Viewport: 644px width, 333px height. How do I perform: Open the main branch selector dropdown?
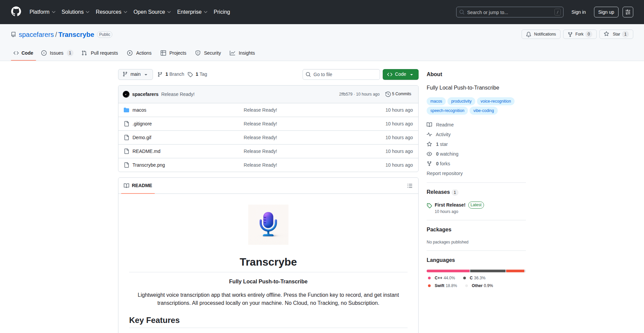pos(136,74)
